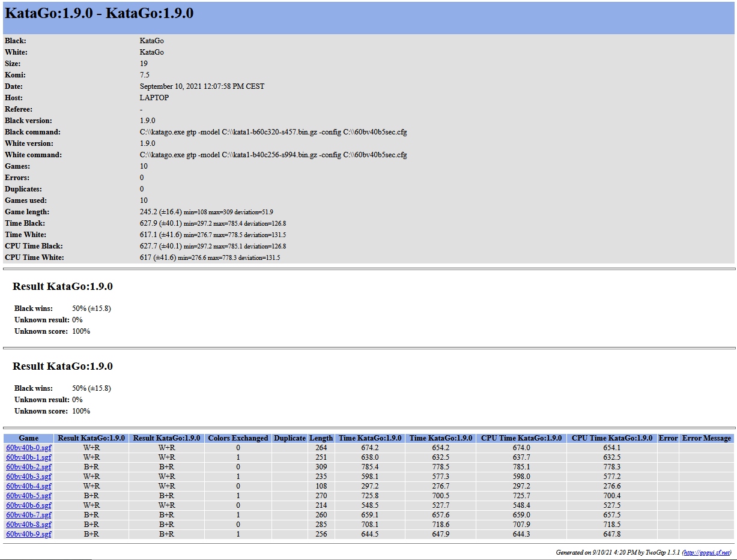Click the Game column header
Screen dimensions: 737x560
pyautogui.click(x=29, y=438)
